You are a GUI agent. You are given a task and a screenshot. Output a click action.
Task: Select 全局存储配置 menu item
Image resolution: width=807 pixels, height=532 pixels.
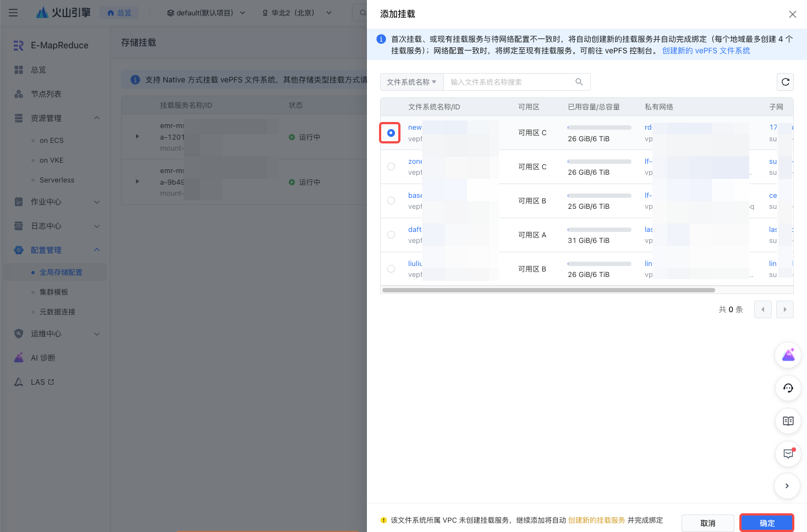[55, 272]
